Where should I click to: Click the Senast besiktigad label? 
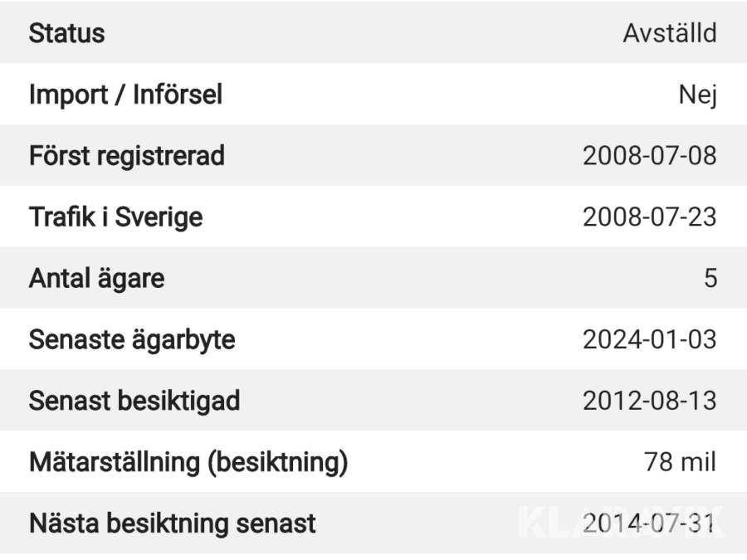[134, 401]
